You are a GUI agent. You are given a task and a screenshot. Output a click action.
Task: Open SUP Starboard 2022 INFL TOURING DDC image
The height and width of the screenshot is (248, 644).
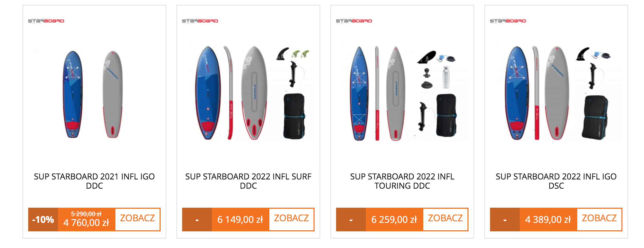point(402,93)
